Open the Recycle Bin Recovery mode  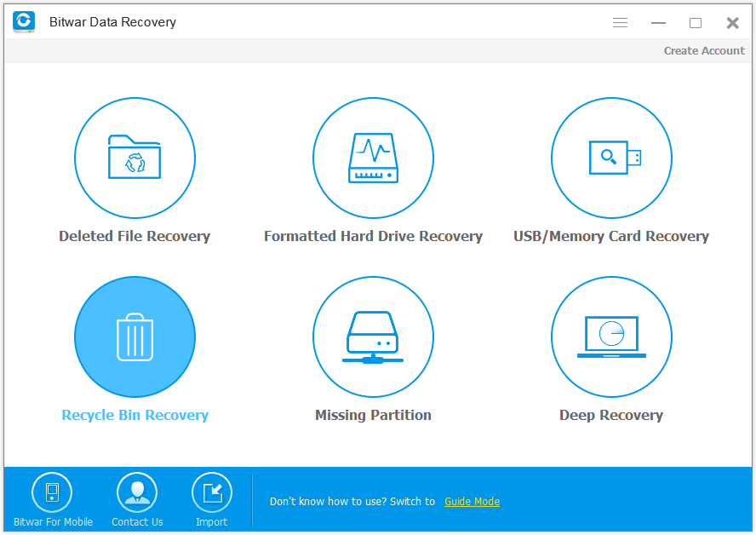point(135,337)
